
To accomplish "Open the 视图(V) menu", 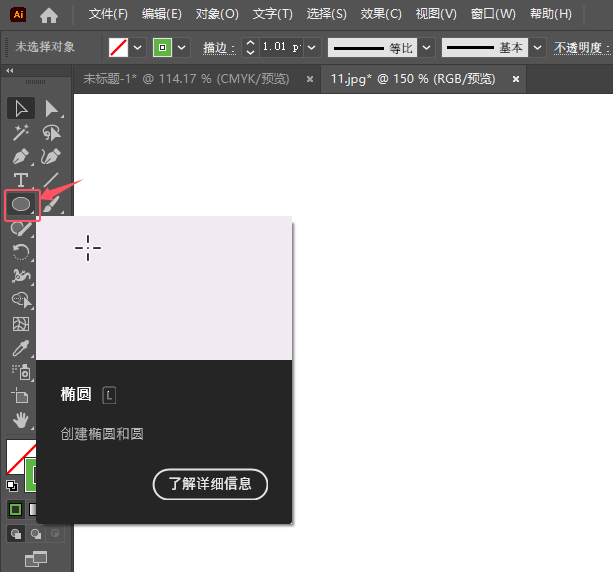I will 436,14.
